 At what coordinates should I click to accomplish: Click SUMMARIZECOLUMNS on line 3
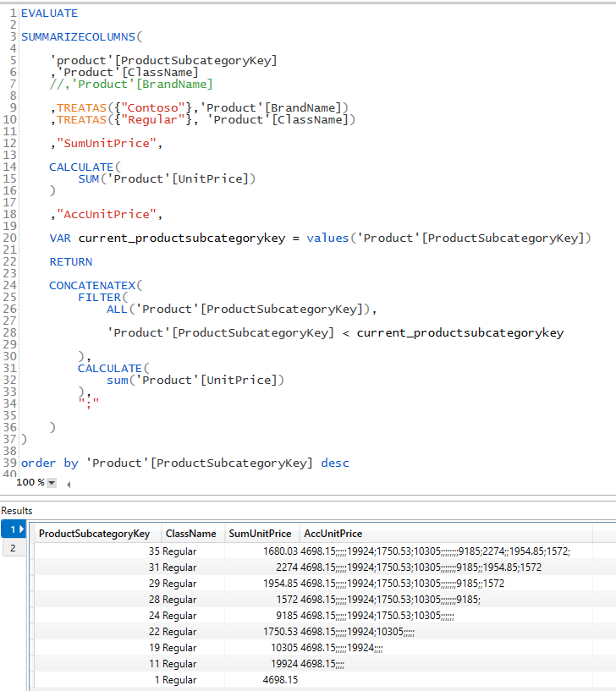point(78,36)
